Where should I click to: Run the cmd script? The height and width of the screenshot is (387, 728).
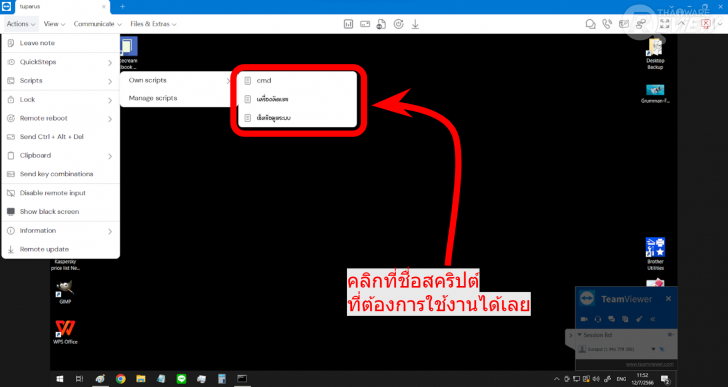pos(298,80)
